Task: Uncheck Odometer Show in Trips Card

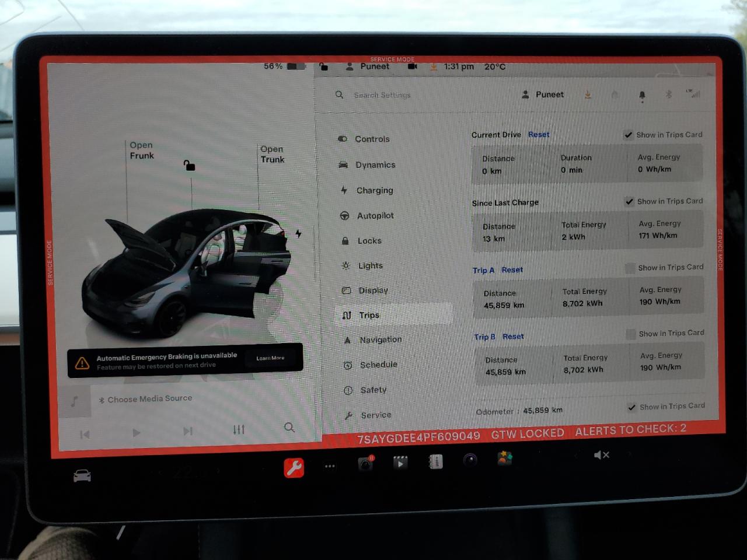Action: coord(631,407)
